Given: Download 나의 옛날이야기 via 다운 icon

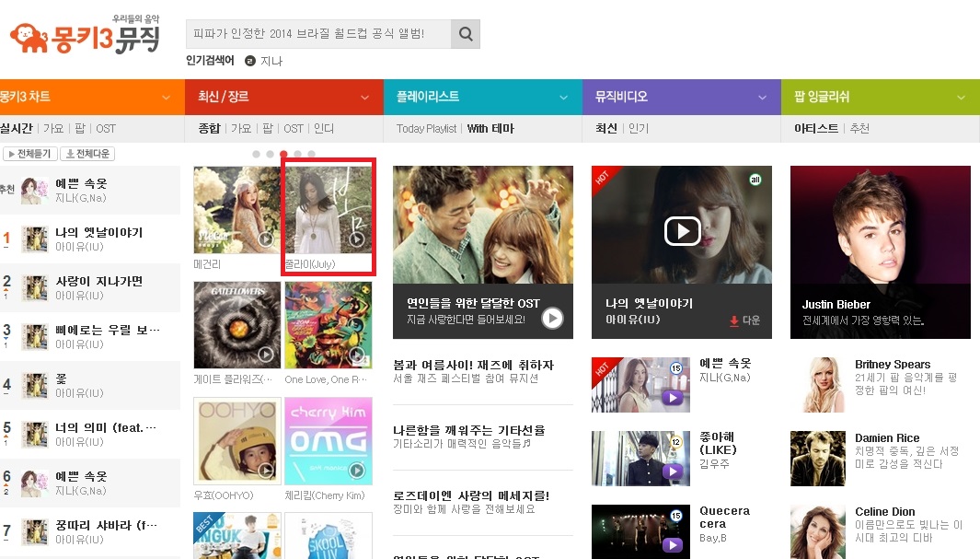Looking at the screenshot, I should tap(745, 320).
